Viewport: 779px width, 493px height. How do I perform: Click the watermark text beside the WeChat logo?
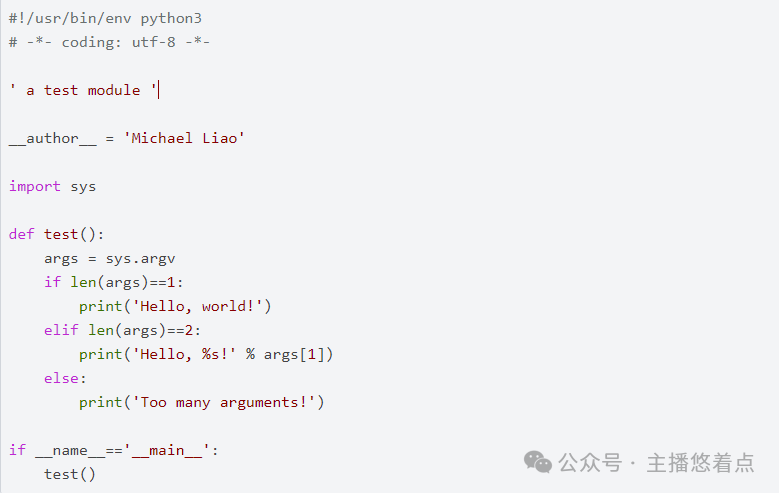point(656,463)
